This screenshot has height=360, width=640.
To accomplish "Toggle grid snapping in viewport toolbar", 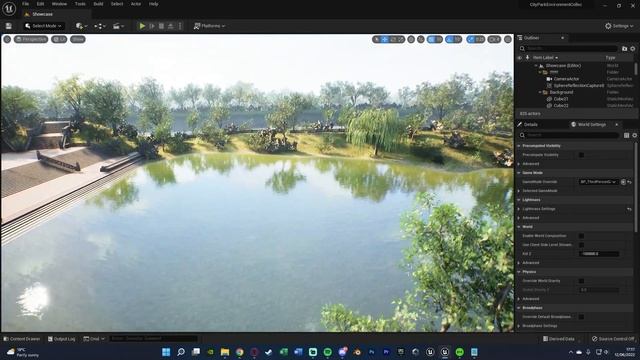I will coord(432,39).
